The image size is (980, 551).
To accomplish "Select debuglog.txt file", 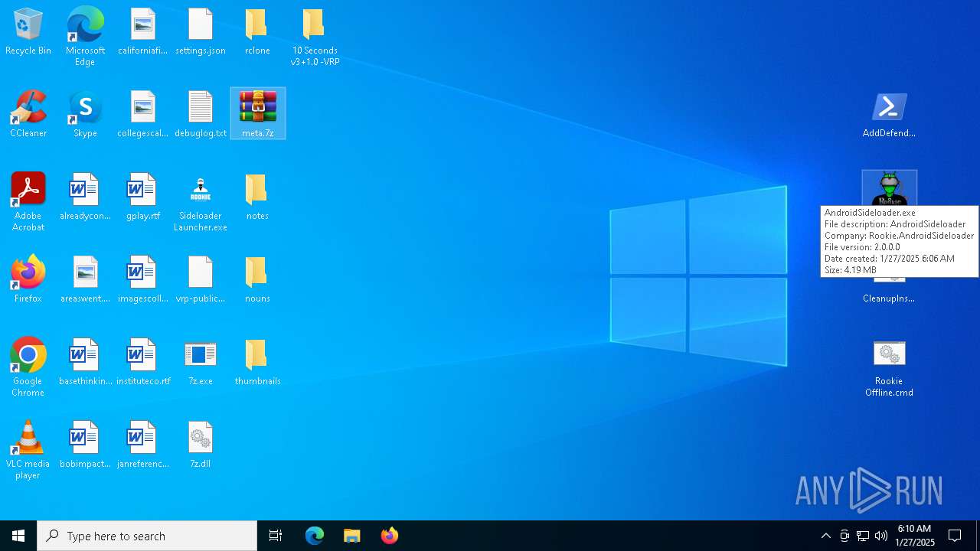I will point(201,115).
